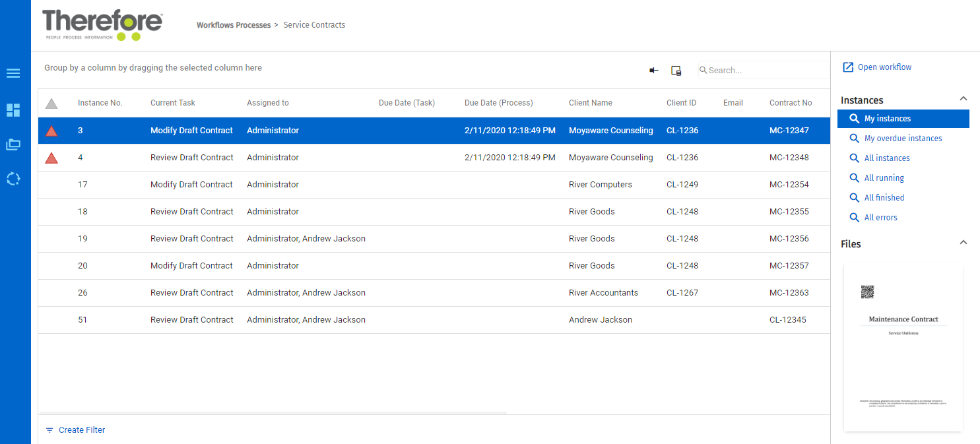Click the due date in instance 4's row

click(x=510, y=158)
